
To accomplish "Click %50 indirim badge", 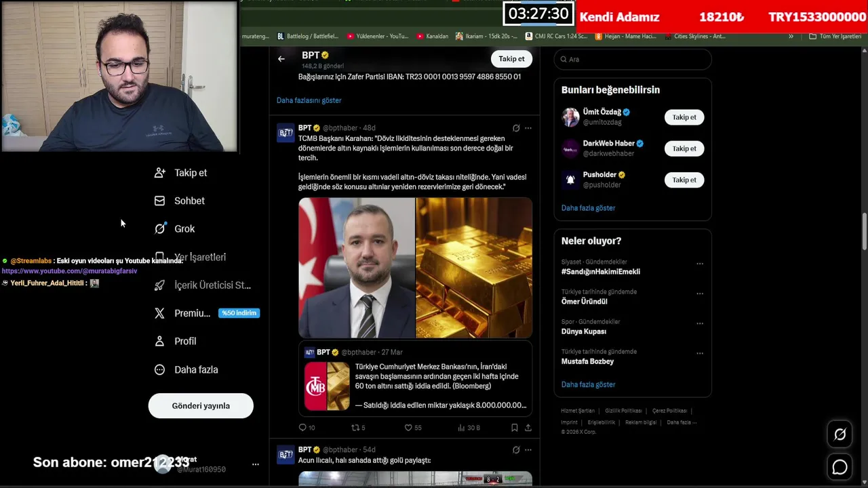I will tap(239, 313).
